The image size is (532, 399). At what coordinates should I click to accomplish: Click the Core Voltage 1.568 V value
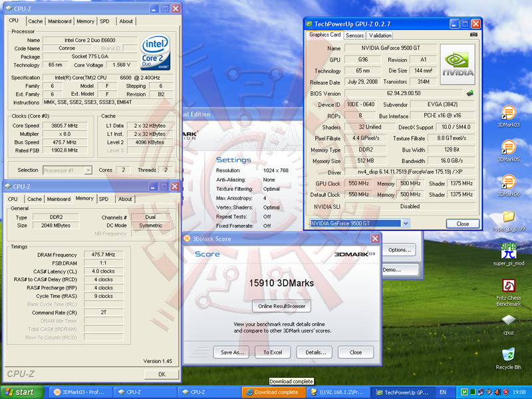tap(121, 65)
